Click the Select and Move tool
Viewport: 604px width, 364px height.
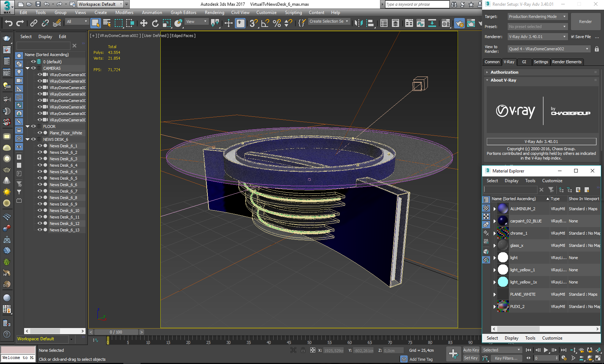[x=144, y=23]
